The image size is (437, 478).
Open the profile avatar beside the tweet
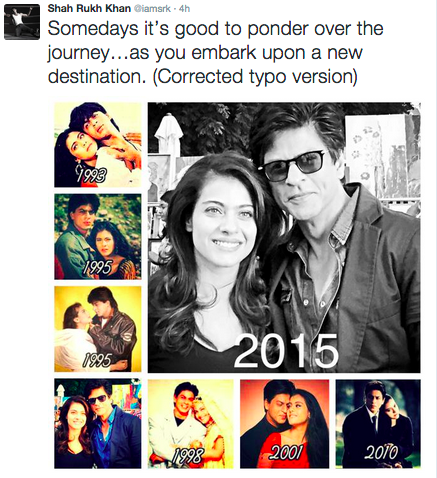[x=22, y=22]
